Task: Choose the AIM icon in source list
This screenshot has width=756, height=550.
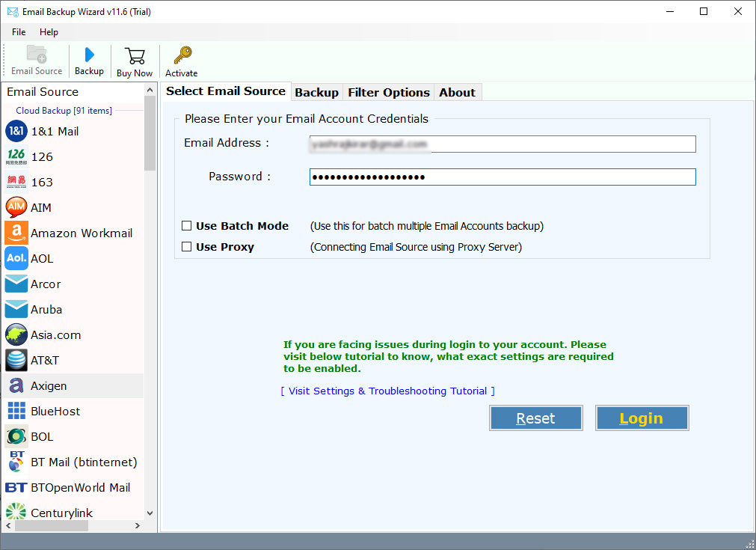Action: pos(16,207)
